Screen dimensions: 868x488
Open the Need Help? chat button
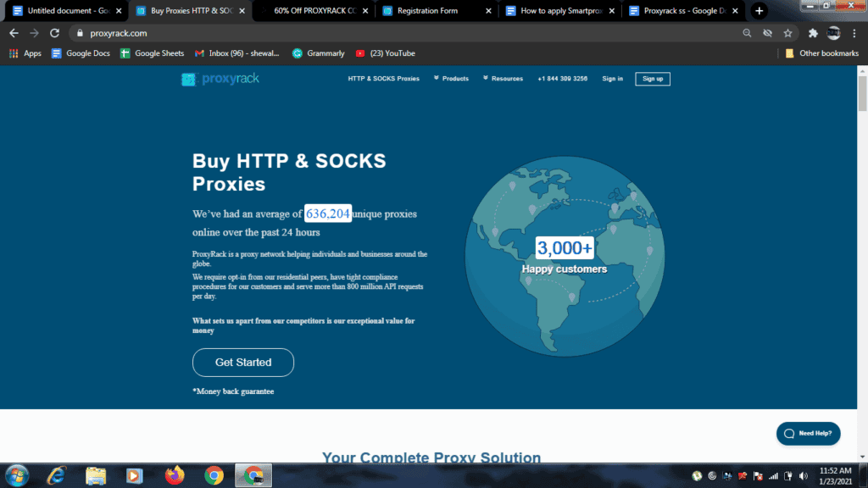pyautogui.click(x=808, y=433)
